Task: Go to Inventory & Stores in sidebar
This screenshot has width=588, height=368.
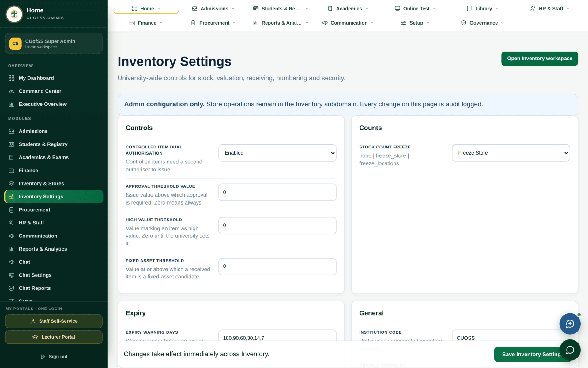Action: [x=54, y=183]
